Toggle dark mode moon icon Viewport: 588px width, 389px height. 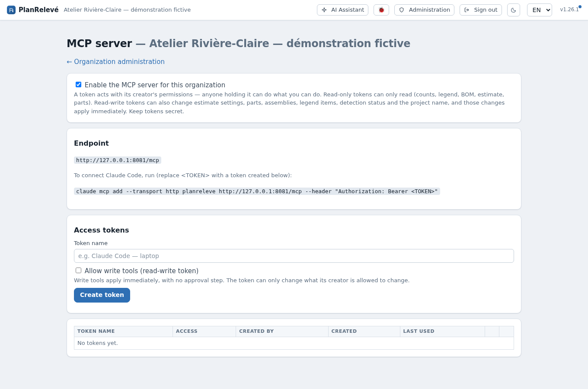(514, 10)
